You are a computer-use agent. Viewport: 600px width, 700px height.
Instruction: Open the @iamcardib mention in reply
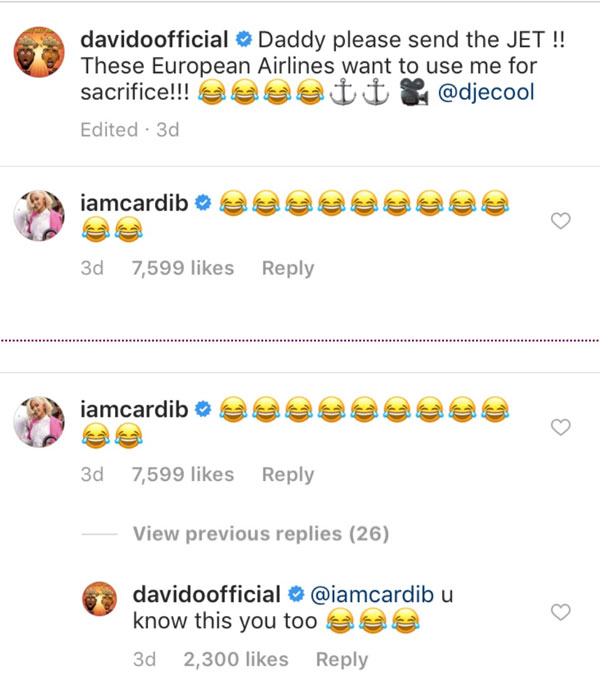372,594
